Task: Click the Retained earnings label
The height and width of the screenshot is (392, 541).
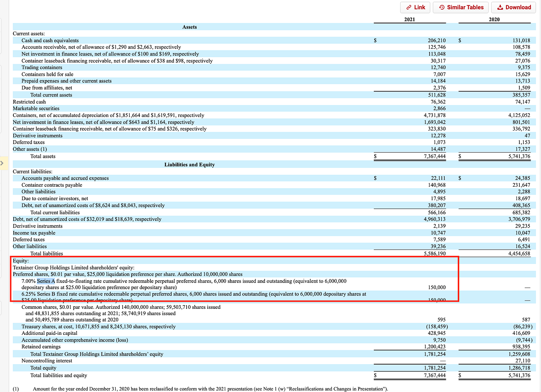Action: [x=41, y=347]
